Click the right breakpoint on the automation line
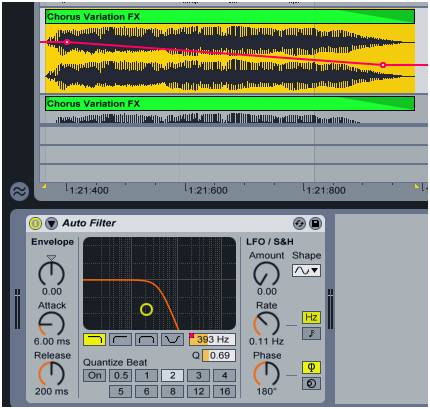This screenshot has height=409, width=430. 383,65
